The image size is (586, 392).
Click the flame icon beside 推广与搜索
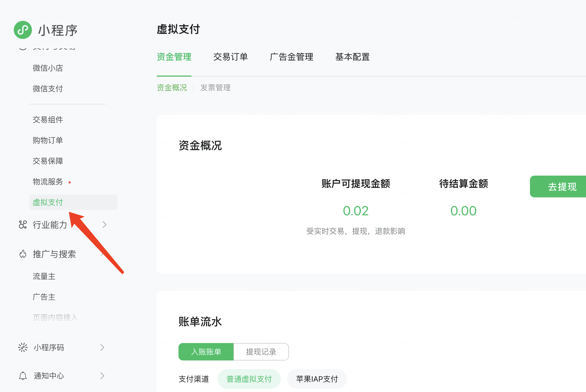[23, 254]
